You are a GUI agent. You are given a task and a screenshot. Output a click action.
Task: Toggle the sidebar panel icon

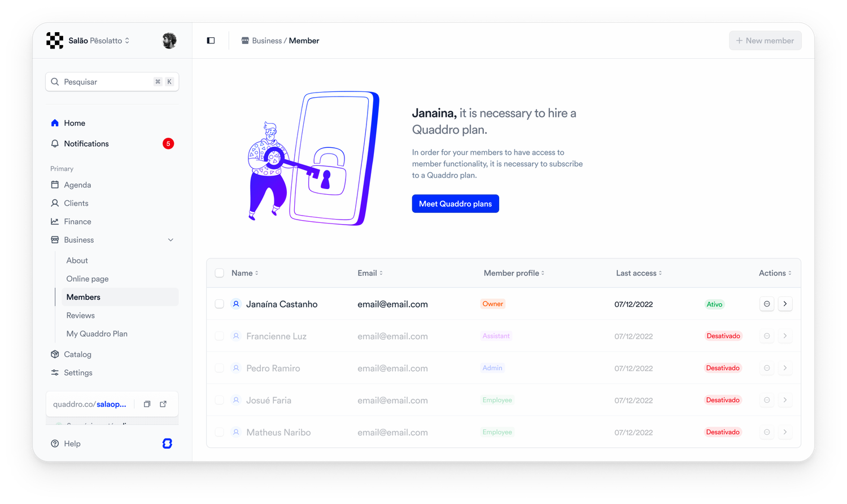pyautogui.click(x=211, y=41)
